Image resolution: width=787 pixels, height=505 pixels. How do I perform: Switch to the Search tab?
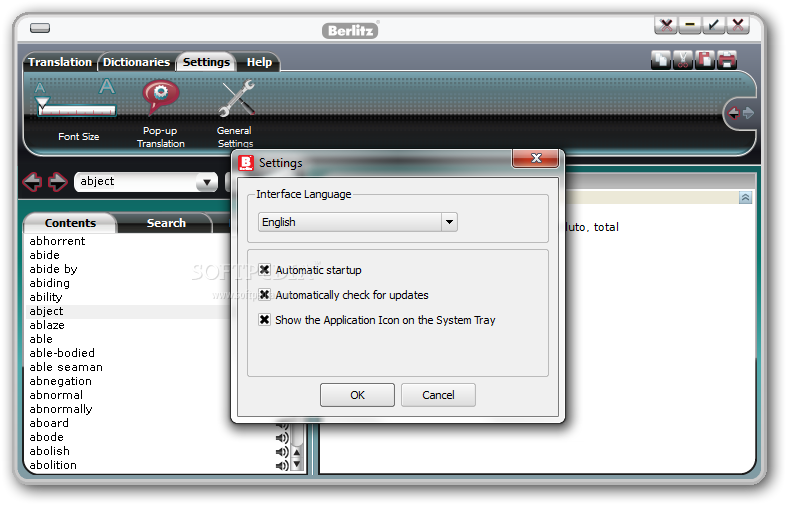(166, 223)
